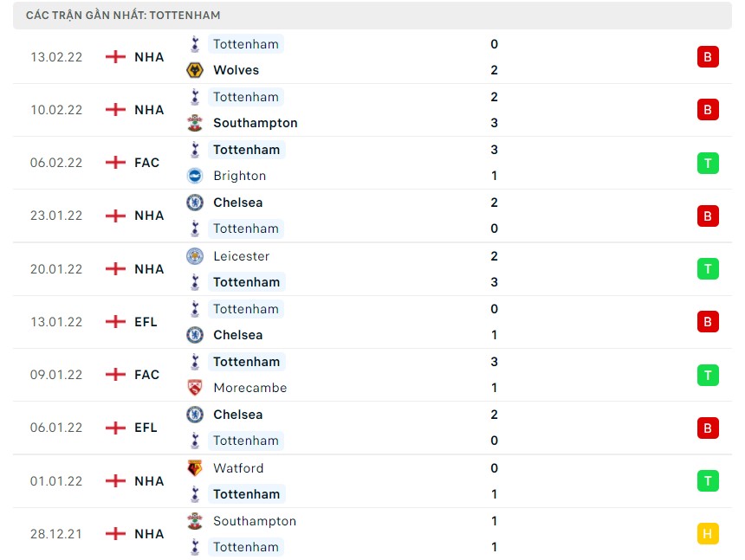This screenshot has width=745, height=560.
Task: Open the Morecambe team link
Action: point(249,388)
